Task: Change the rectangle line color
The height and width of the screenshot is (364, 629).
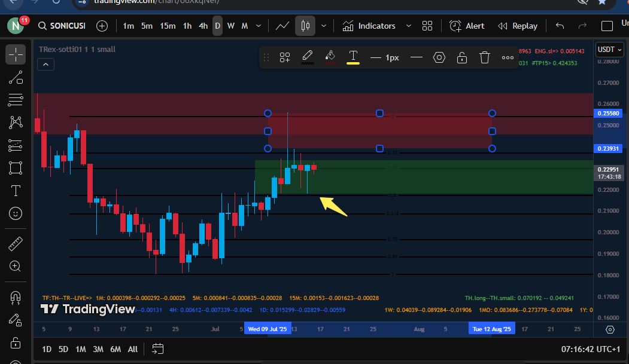Action: pos(307,57)
